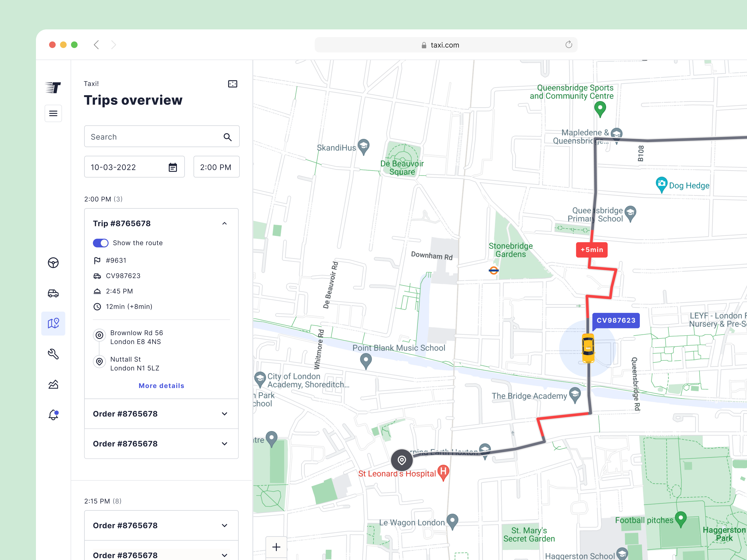Click the search magnifier icon
This screenshot has height=560, width=747.
[228, 137]
